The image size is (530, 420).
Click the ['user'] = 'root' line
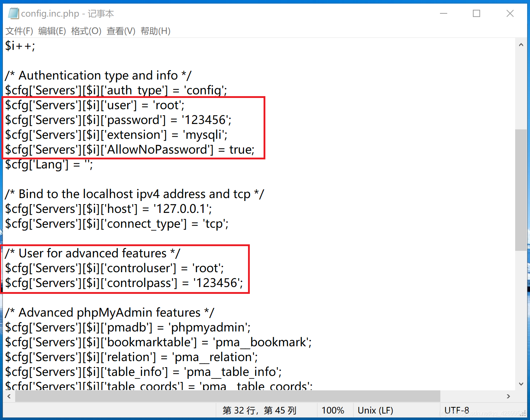tap(95, 105)
